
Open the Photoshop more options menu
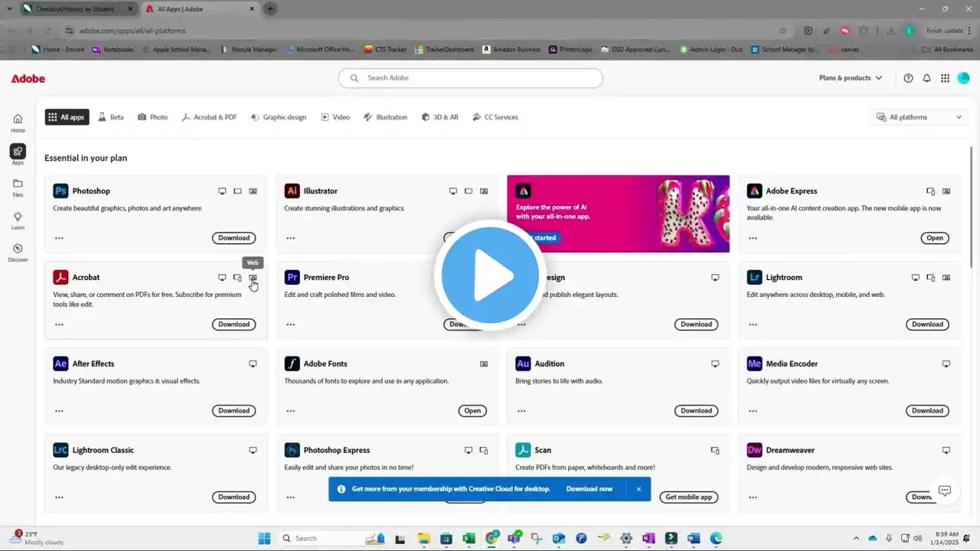[x=59, y=238]
